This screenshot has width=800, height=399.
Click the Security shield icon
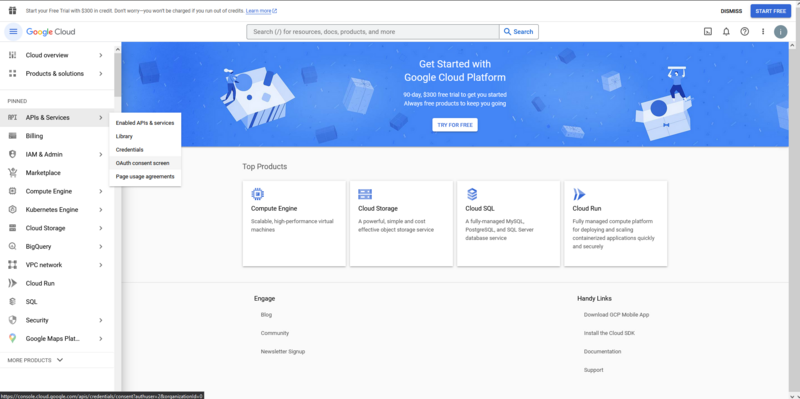13,320
